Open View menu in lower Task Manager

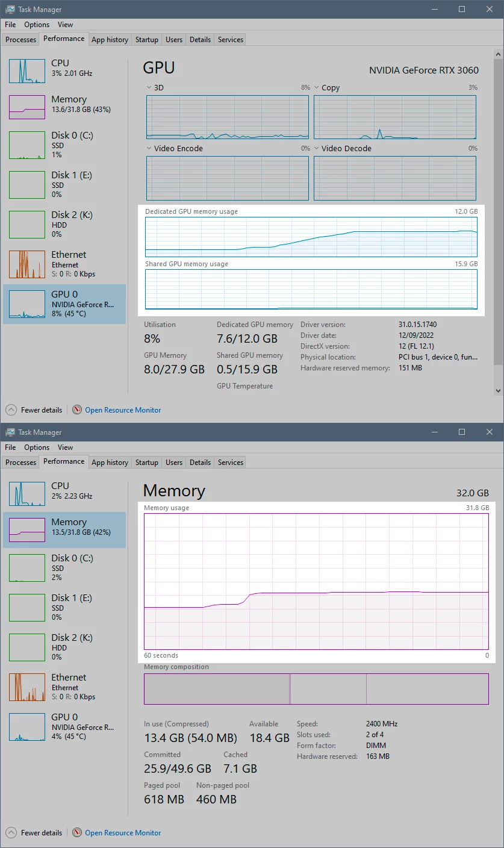coord(66,447)
